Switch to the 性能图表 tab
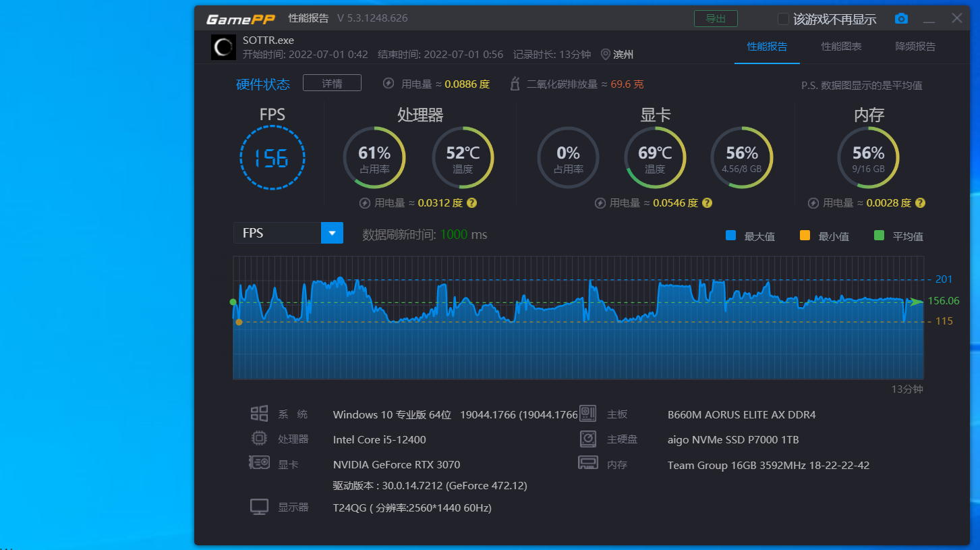 (x=840, y=47)
